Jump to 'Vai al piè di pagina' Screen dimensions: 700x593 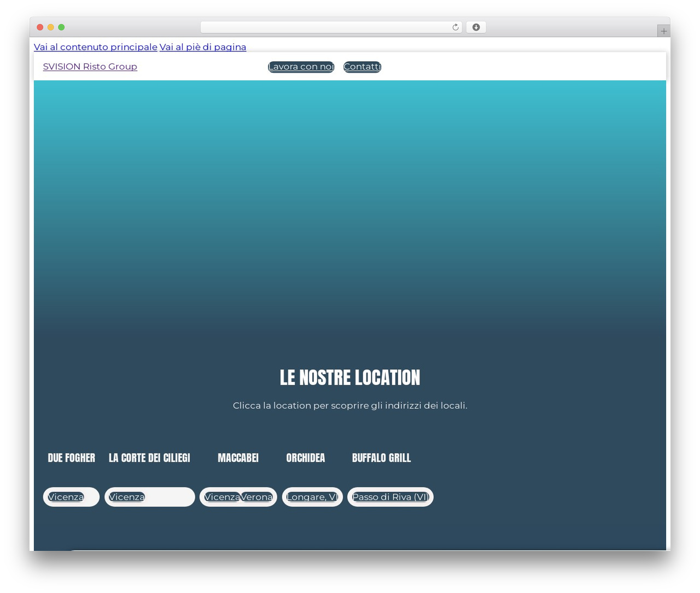(203, 47)
